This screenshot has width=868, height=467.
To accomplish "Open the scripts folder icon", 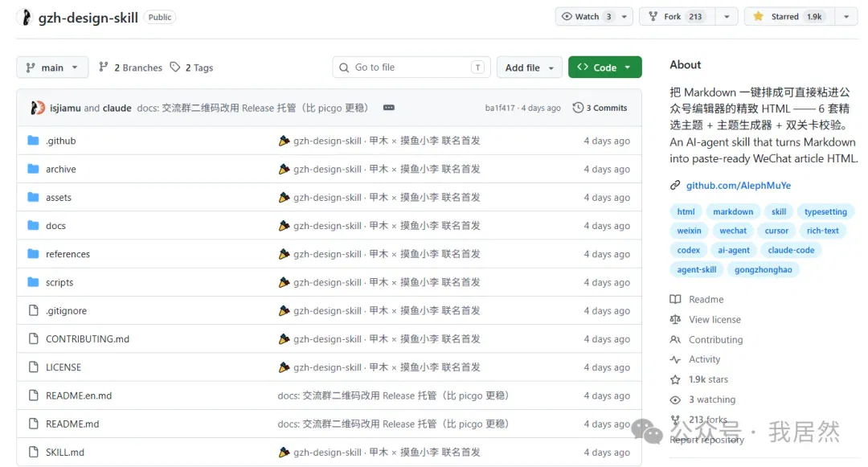I will pyautogui.click(x=33, y=282).
